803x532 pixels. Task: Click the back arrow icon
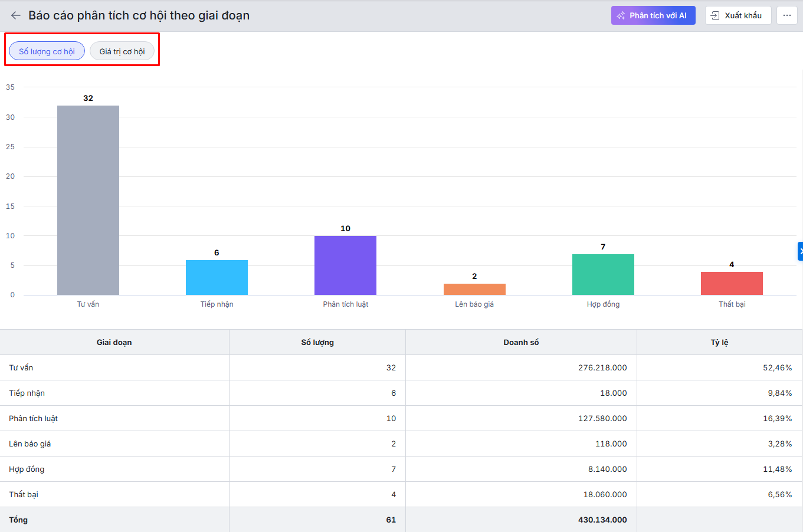click(x=16, y=15)
